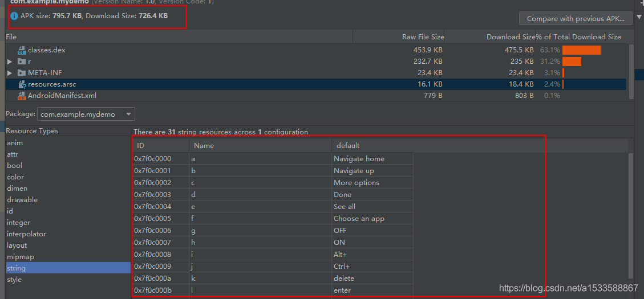Viewport: 644px width, 299px height.
Task: Click ID 0x7f0c0000 cell
Action: click(x=161, y=159)
